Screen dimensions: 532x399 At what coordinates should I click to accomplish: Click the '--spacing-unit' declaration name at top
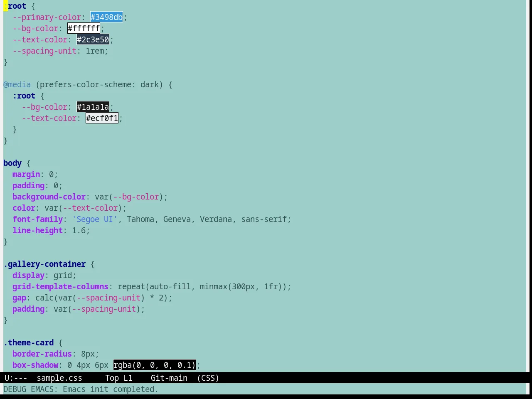[x=44, y=51]
